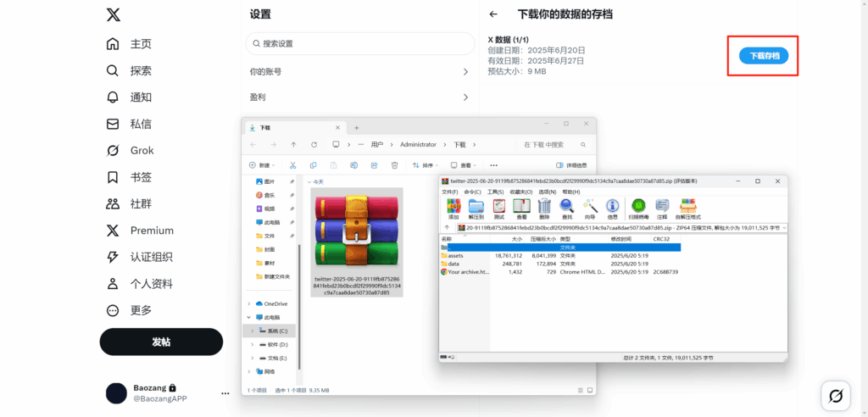
Task: Open the WinRAR 帮助(H) menu
Action: (571, 192)
